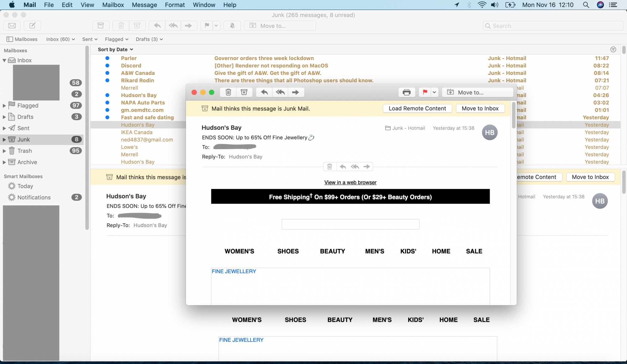Open Inbox (60) favorites dropdown
This screenshot has width=627, height=364.
[61, 39]
